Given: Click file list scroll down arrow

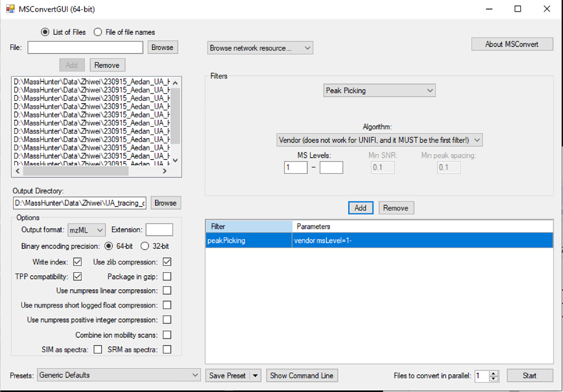Looking at the screenshot, I should click(x=175, y=160).
